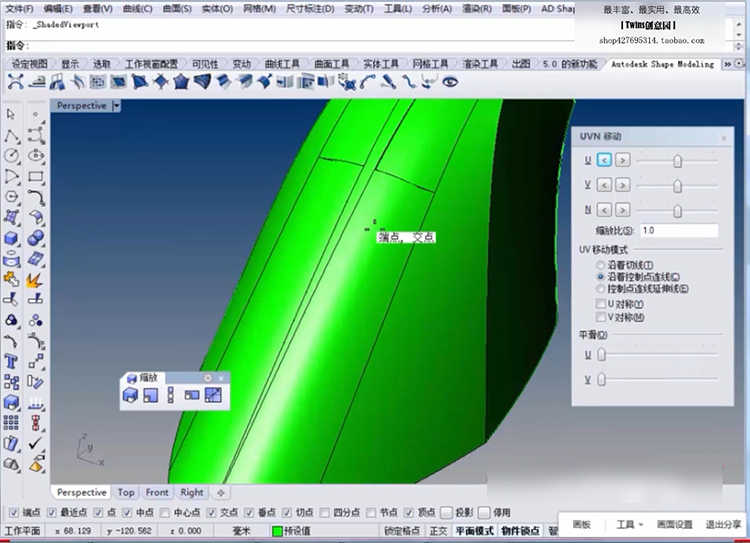Click the orange Join puzzle-piece icon
The image size is (750, 543).
[11, 279]
